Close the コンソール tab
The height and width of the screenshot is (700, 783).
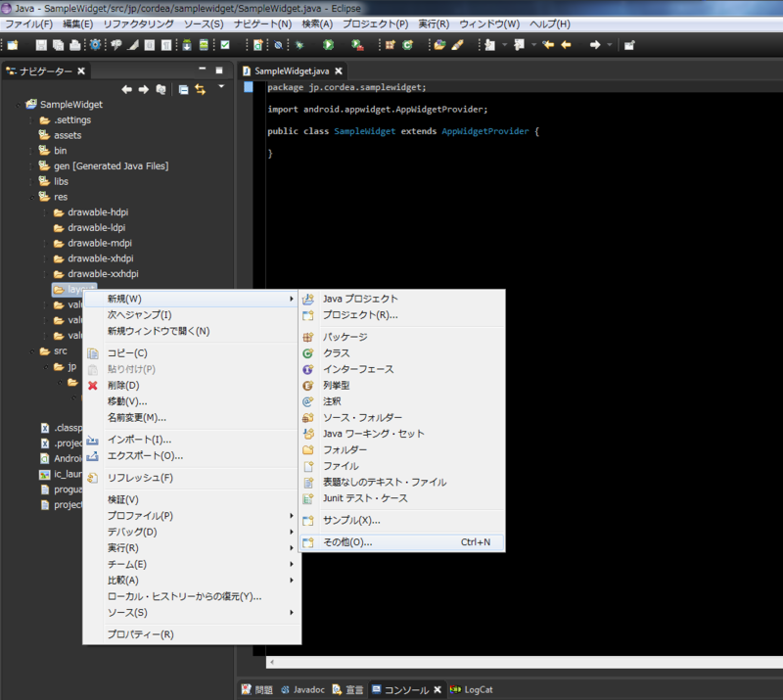tap(438, 690)
